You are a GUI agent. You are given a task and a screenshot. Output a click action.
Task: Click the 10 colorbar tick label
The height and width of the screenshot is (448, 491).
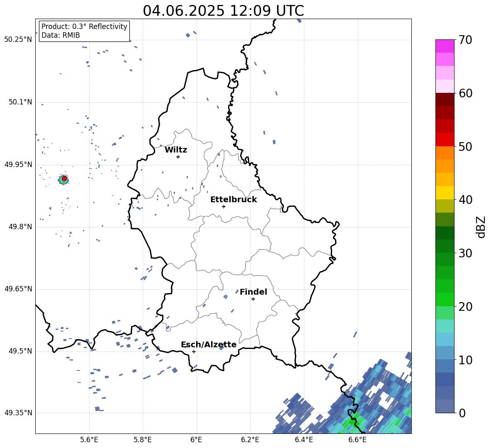465,360
